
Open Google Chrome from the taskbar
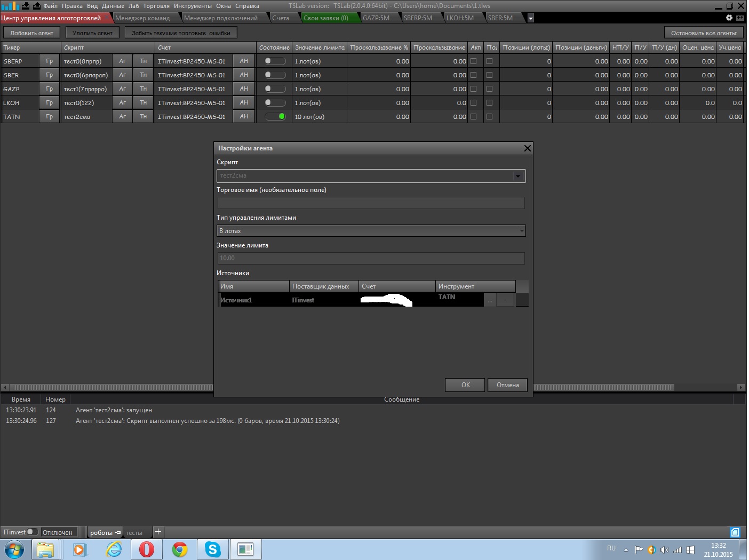pos(180,549)
